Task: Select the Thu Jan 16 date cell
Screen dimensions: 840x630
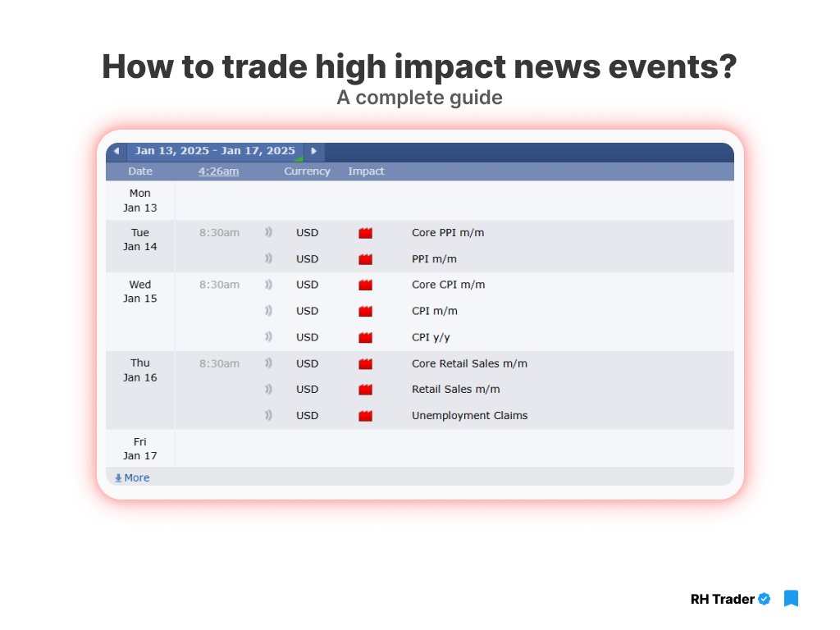Action: click(x=139, y=390)
